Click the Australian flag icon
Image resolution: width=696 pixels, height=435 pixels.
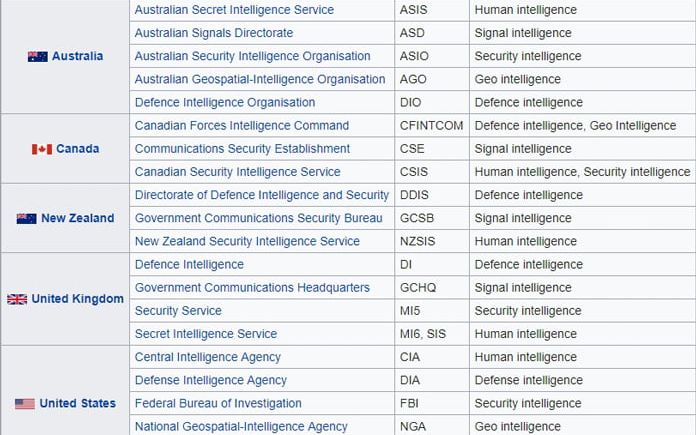38,56
